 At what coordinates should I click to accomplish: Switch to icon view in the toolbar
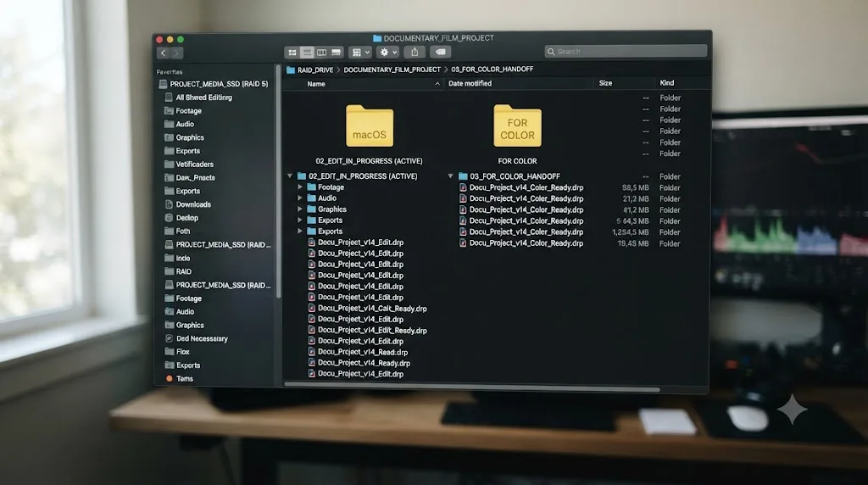292,52
